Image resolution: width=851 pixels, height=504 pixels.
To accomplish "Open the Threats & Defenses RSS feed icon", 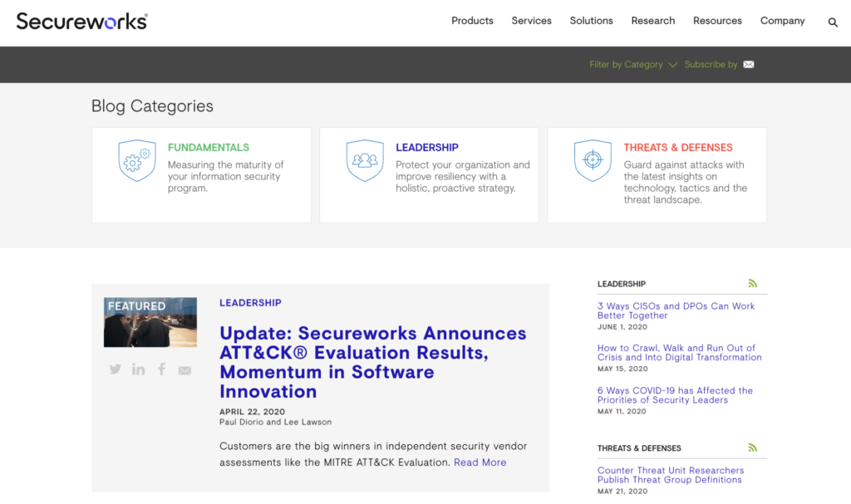I will tap(752, 448).
